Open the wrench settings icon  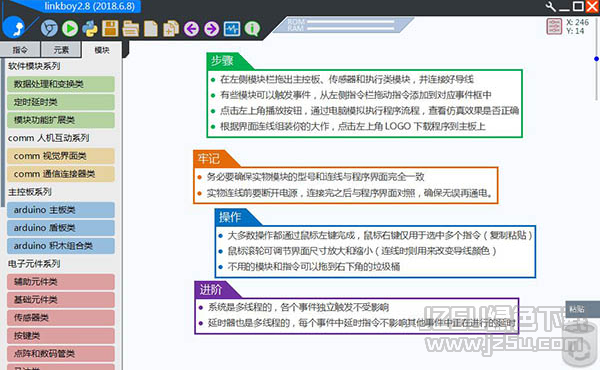550,7
